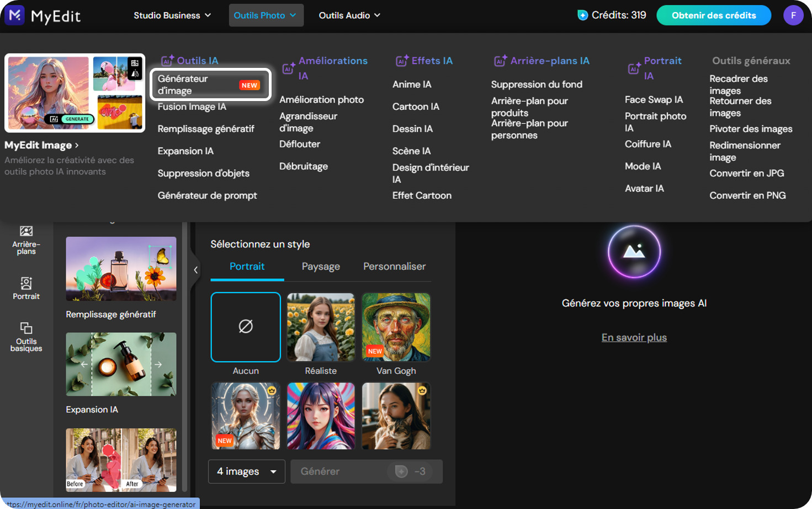The width and height of the screenshot is (812, 509).
Task: Choose Arrière-plan pour produits
Action: point(529,107)
